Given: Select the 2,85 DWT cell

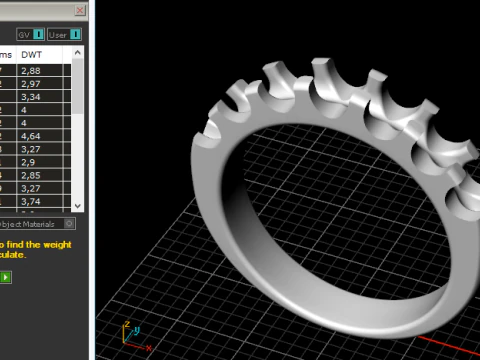Looking at the screenshot, I should click(40, 175).
